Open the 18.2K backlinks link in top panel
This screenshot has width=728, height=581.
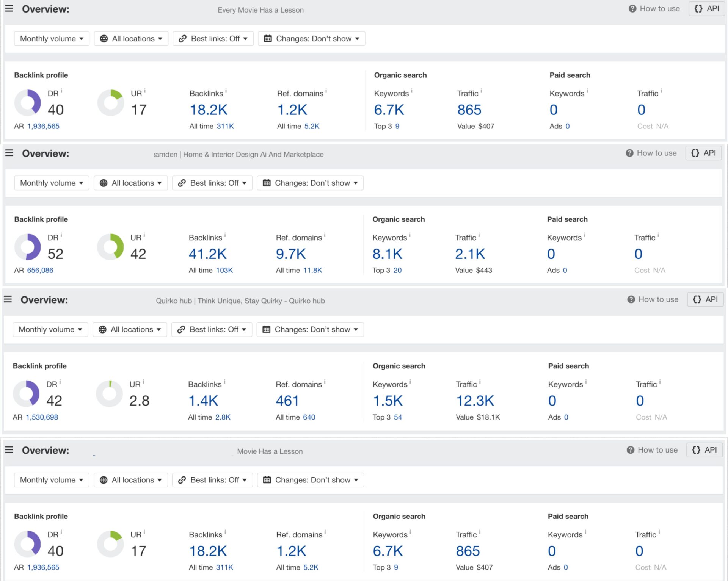point(208,110)
